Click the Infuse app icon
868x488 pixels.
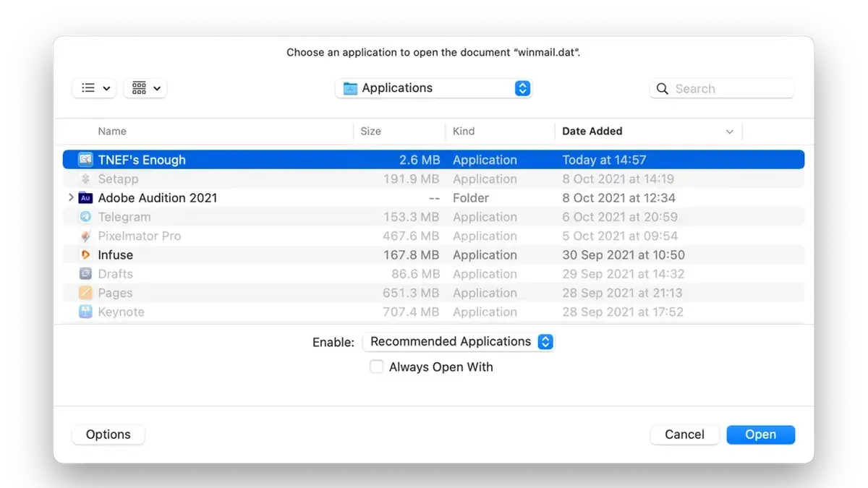pos(85,254)
